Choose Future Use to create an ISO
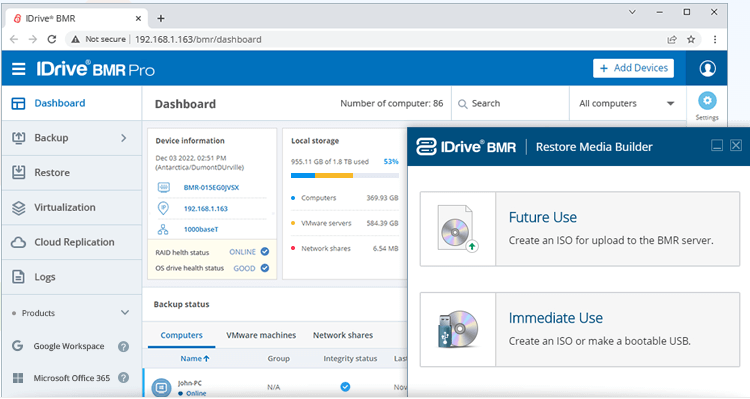The height and width of the screenshot is (399, 750). click(580, 229)
